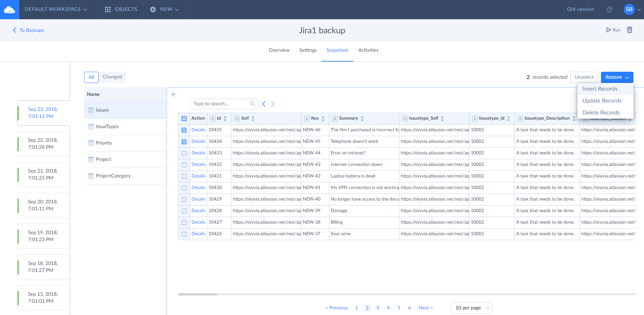
Task: Click the Priority table icon
Action: tap(91, 143)
